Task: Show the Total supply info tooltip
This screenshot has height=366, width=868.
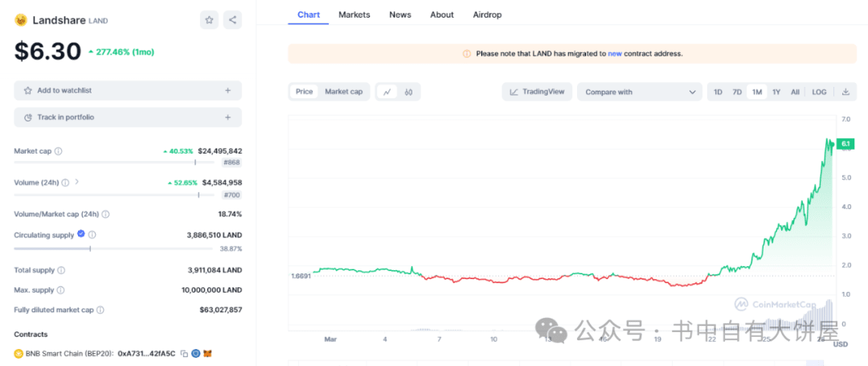Action: point(61,271)
